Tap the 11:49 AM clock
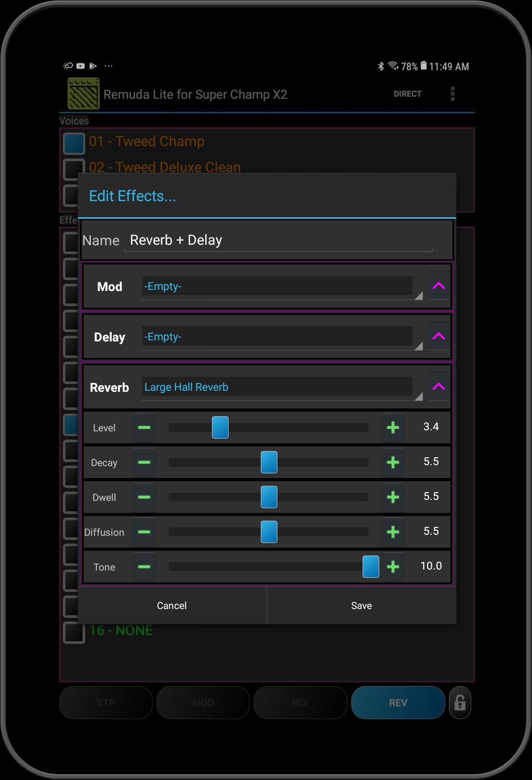 tap(449, 67)
